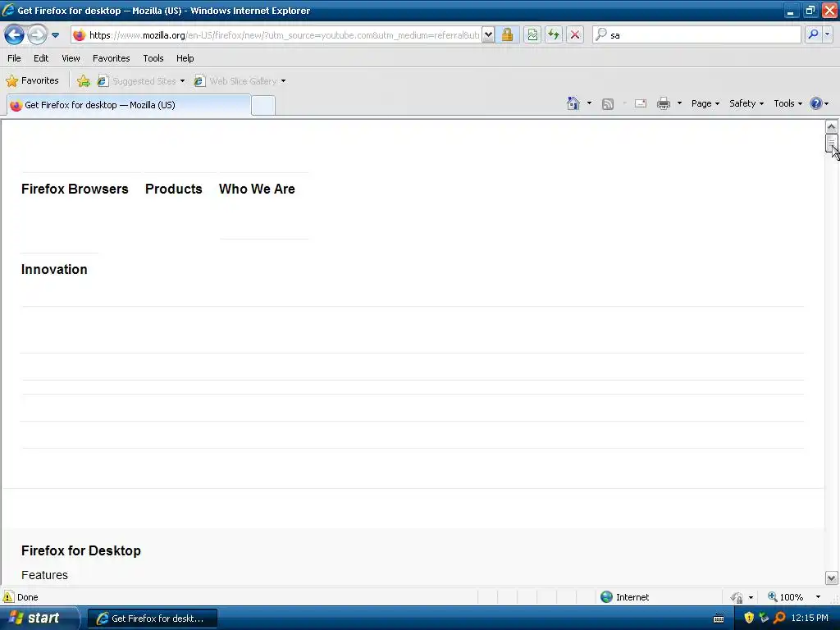This screenshot has height=630, width=840.
Task: Expand the Home button dropdown arrow
Action: point(589,103)
